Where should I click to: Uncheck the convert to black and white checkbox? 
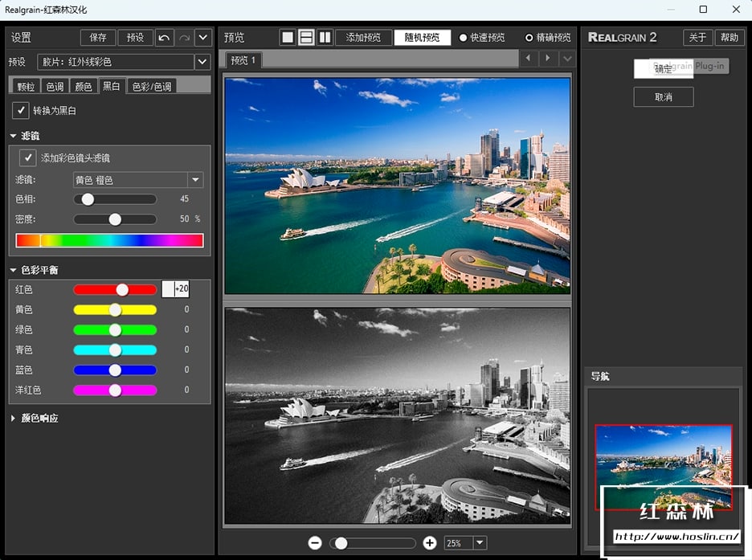click(21, 110)
